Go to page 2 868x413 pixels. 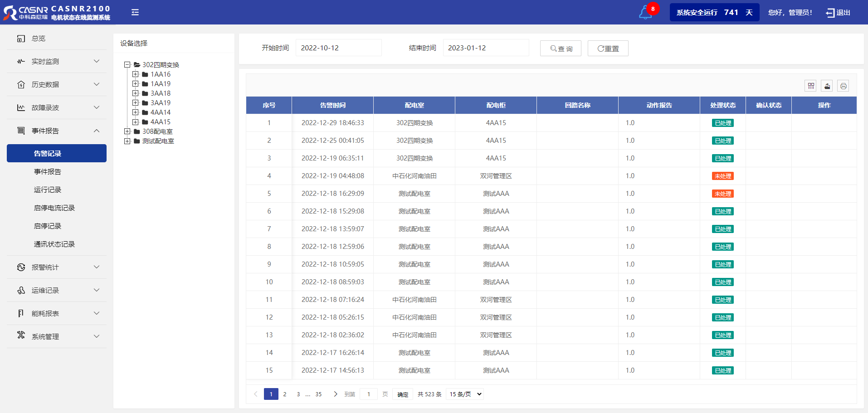(x=285, y=394)
